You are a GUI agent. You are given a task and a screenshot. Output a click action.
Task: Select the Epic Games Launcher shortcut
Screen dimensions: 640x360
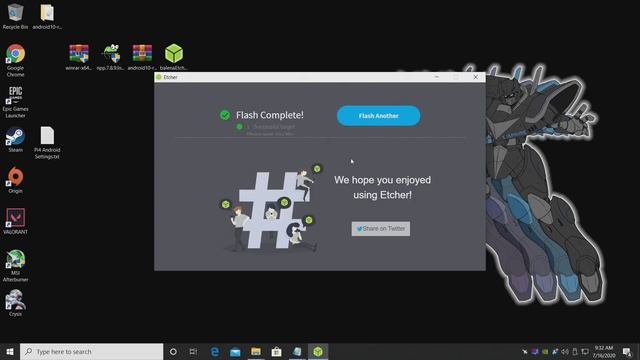(15, 102)
